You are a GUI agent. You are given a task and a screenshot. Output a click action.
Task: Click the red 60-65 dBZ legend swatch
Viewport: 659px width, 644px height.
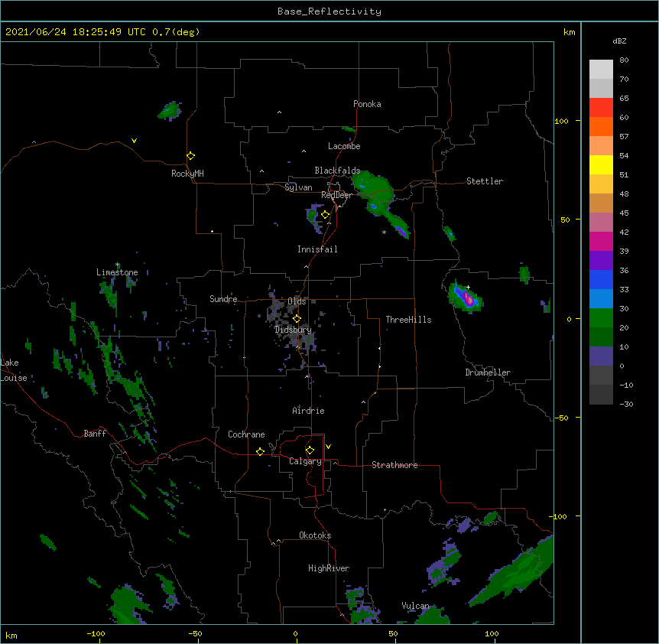click(601, 107)
